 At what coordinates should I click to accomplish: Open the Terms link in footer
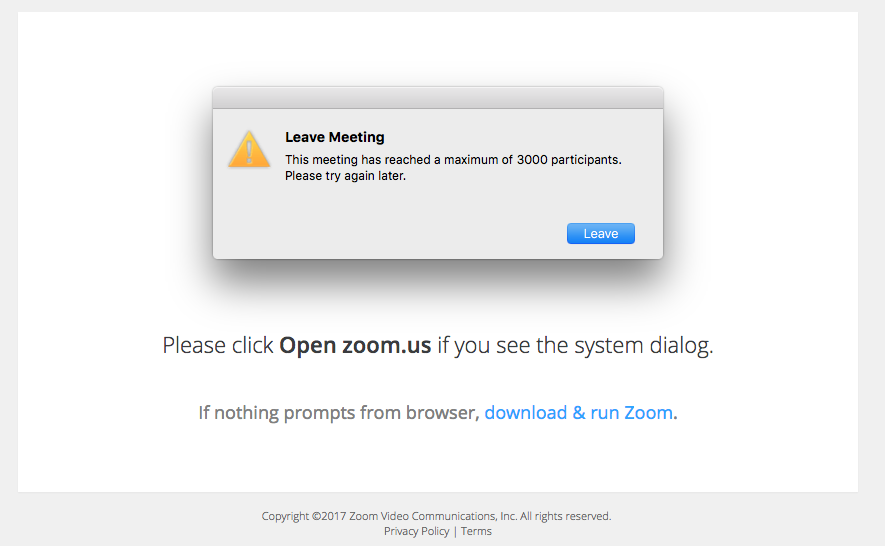coord(476,531)
